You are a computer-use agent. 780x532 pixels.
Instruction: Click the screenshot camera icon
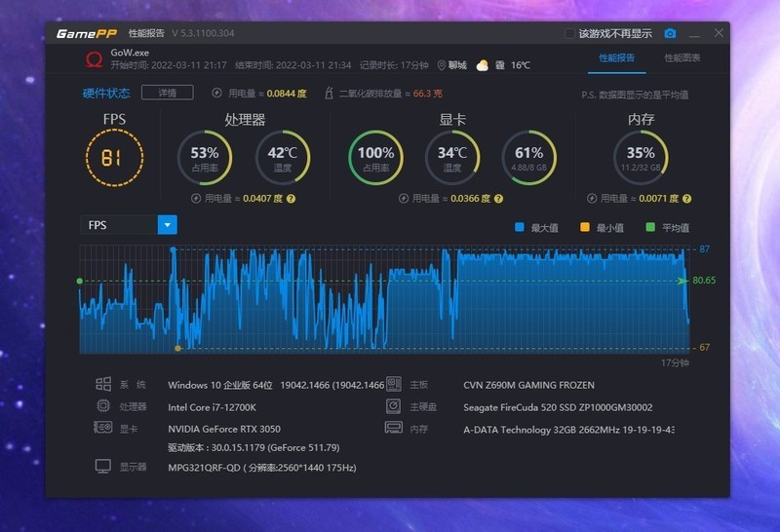[x=670, y=33]
